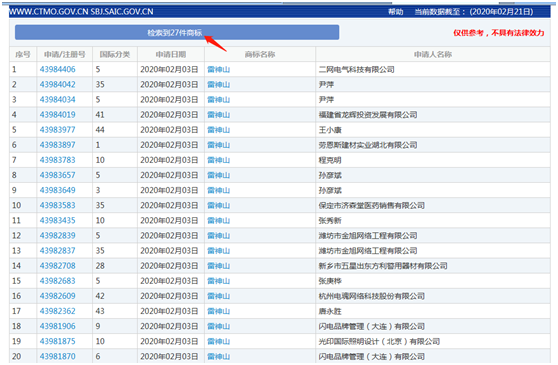Open registration number 43983657
This screenshot has height=365, width=558.
pyautogui.click(x=58, y=175)
